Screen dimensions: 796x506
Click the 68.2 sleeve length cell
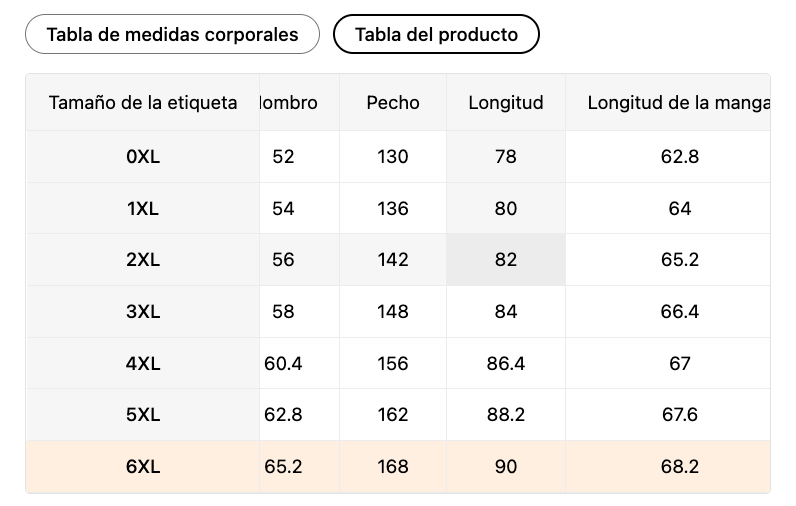pos(680,467)
